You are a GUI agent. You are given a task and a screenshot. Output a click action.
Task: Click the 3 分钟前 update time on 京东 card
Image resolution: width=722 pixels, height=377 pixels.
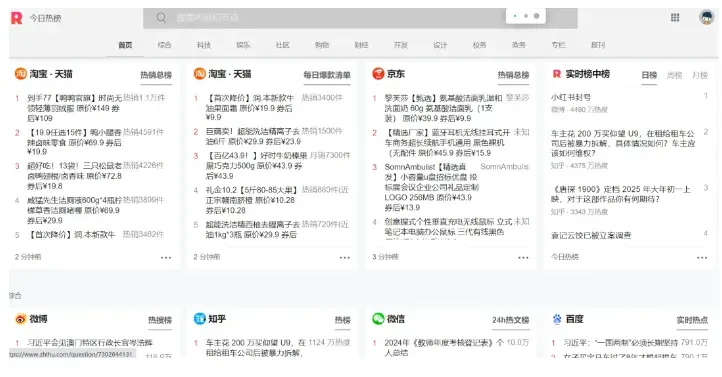385,257
